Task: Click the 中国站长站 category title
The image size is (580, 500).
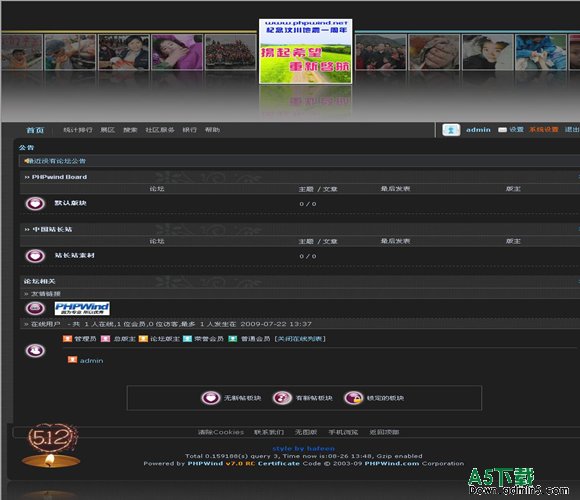Action: (52, 230)
